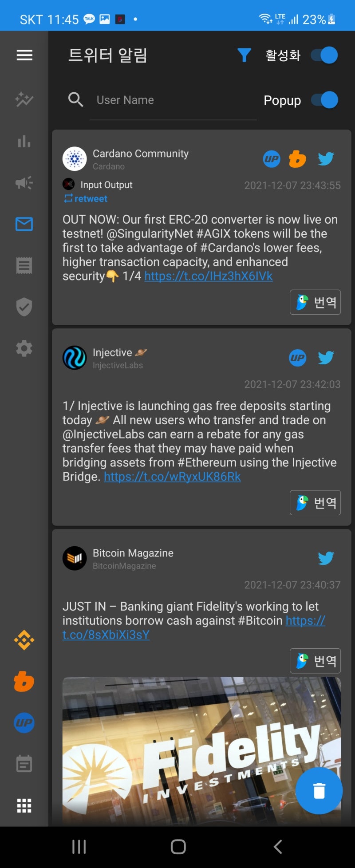Open Twitter icon on Cardano Community card
355x868 pixels.
tap(326, 159)
